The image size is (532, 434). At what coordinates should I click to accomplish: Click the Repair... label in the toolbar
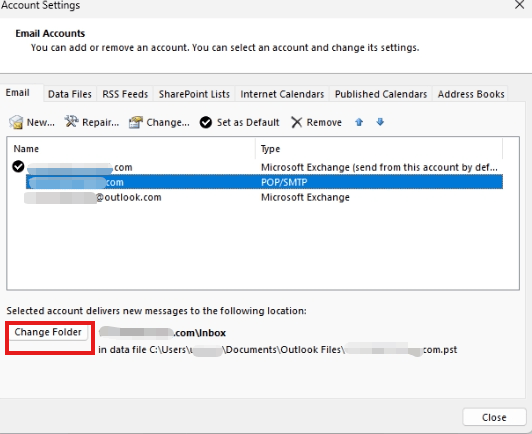[101, 122]
